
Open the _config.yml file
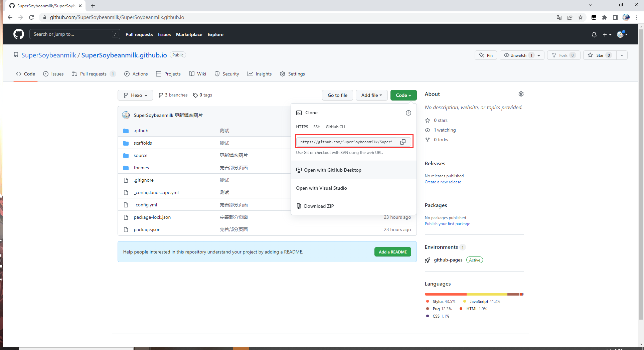point(145,205)
